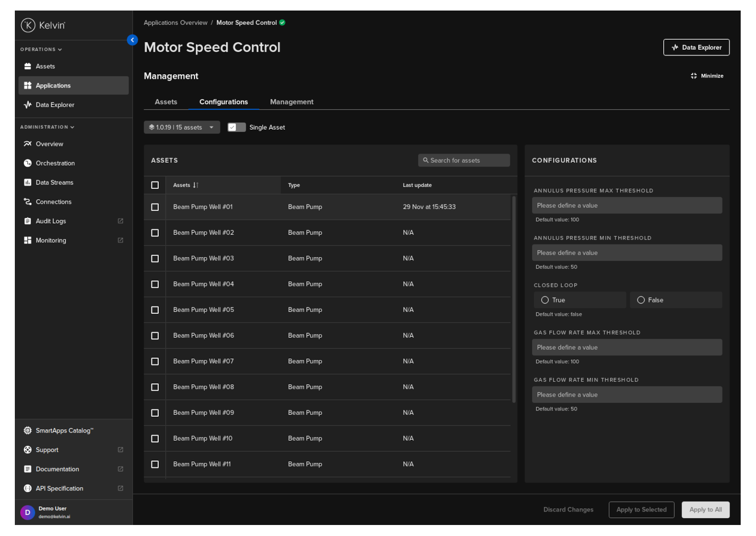The image size is (756, 536).
Task: Open the Data Explorer button
Action: pyautogui.click(x=696, y=47)
